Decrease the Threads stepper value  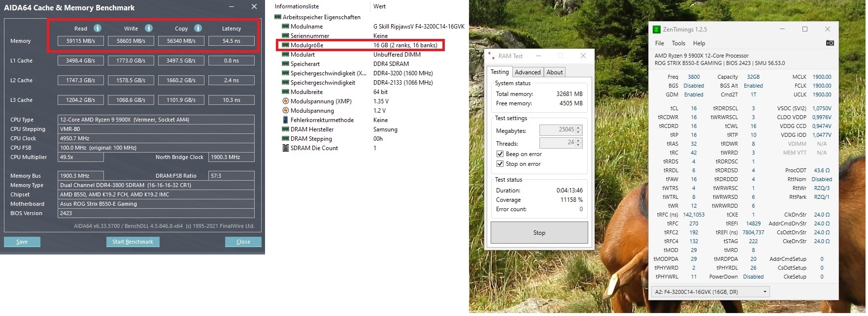tap(579, 145)
